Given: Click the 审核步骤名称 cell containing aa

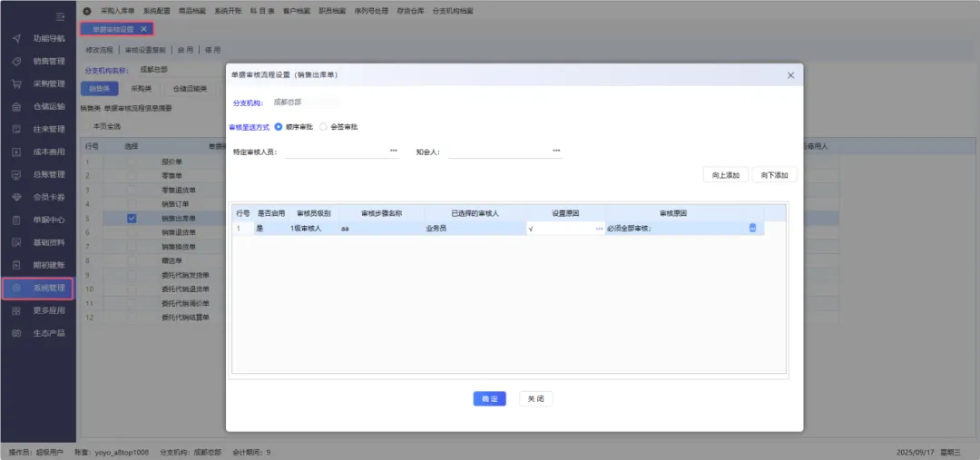Looking at the screenshot, I should pyautogui.click(x=381, y=229).
